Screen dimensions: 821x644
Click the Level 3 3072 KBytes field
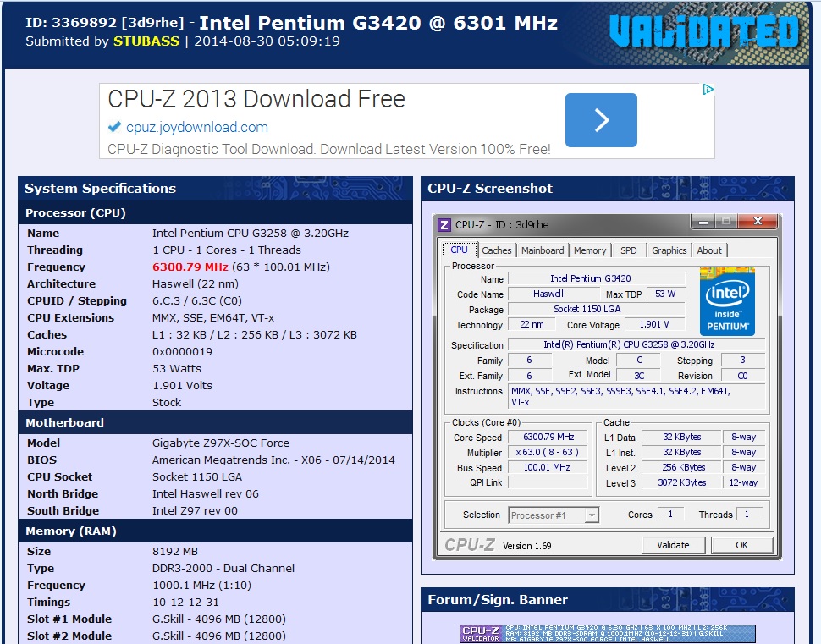[x=681, y=482]
